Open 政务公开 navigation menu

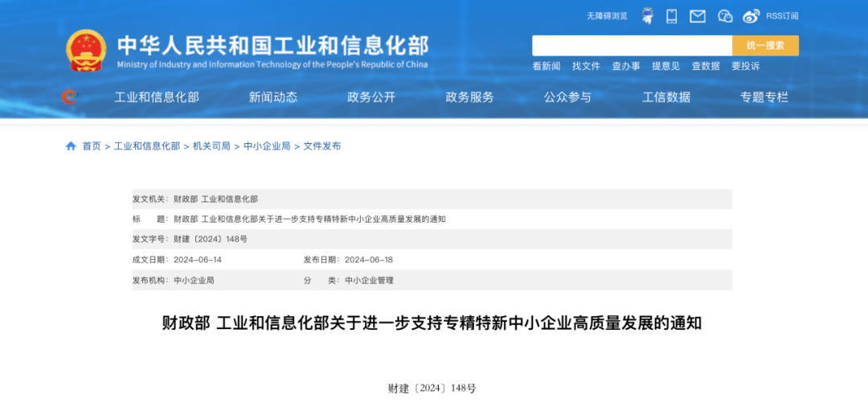(371, 97)
